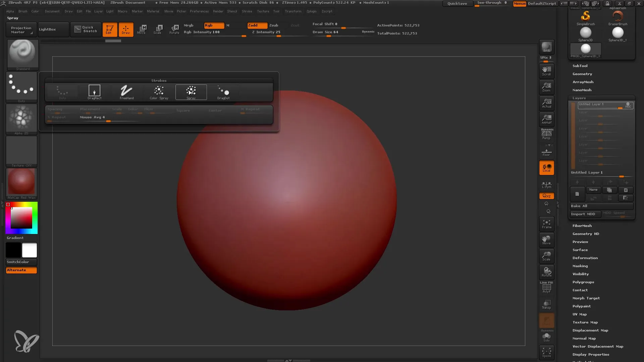Toggle Zadd sculpt mode
The image size is (644, 362).
pos(257,25)
